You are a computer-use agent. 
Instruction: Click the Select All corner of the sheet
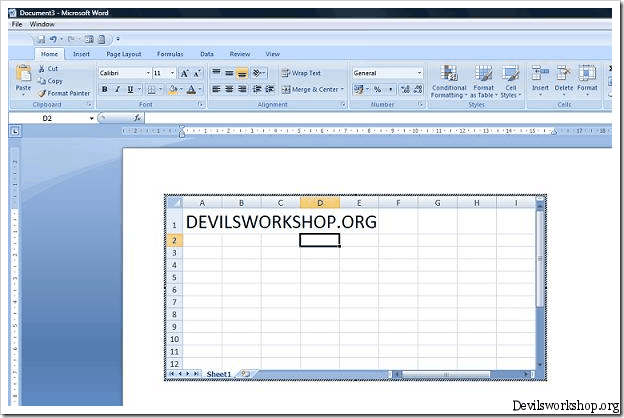[174, 203]
